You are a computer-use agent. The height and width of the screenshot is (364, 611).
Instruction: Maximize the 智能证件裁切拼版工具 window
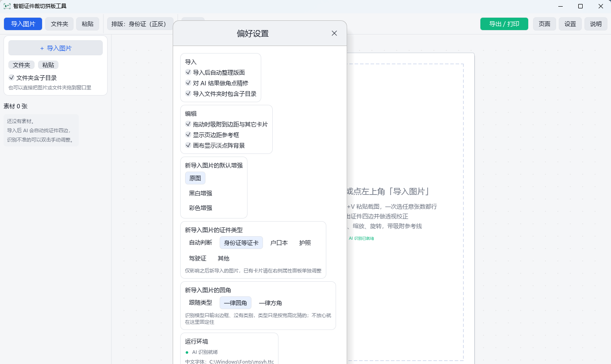[580, 6]
